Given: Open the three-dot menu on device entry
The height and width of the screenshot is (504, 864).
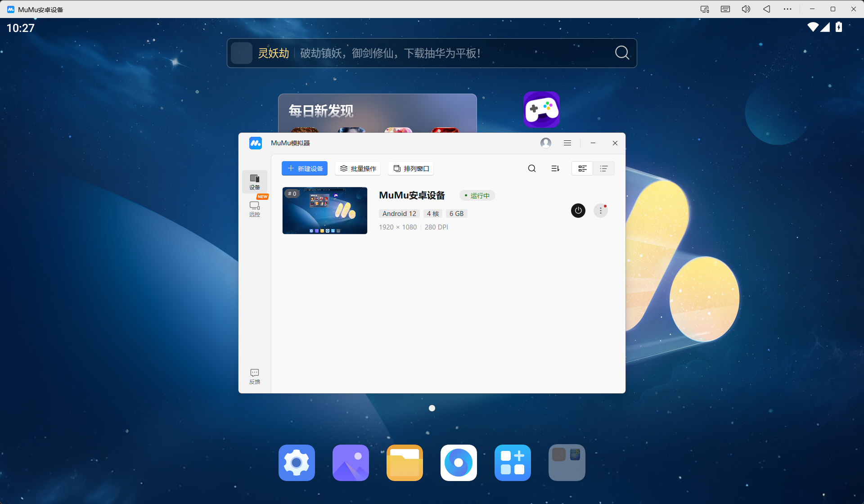Looking at the screenshot, I should click(x=600, y=210).
